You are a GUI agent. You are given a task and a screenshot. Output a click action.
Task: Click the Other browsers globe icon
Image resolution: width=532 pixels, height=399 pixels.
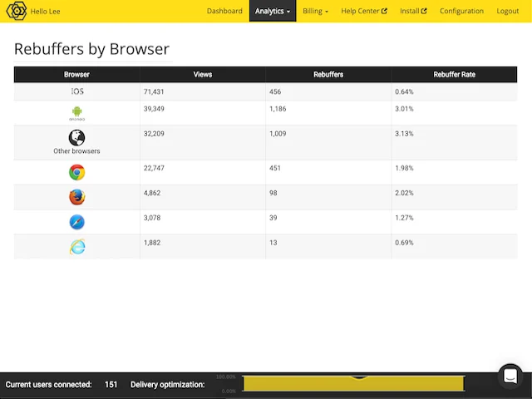pyautogui.click(x=77, y=138)
